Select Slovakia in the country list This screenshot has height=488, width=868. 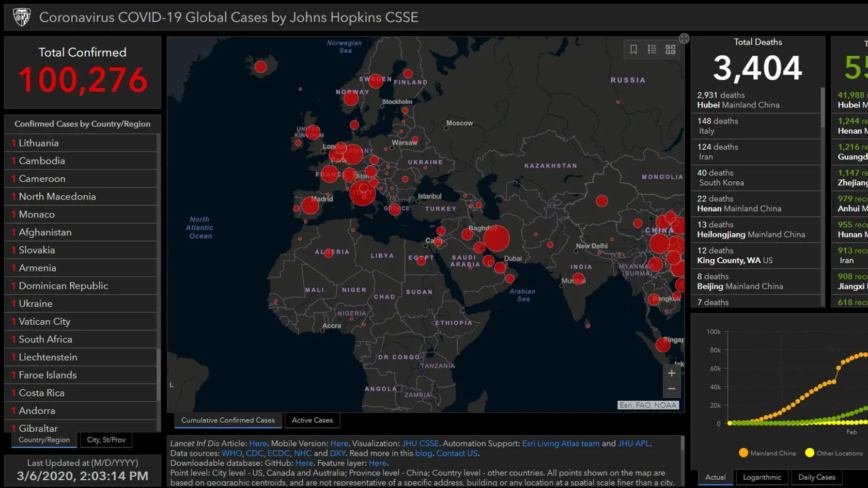[x=81, y=250]
